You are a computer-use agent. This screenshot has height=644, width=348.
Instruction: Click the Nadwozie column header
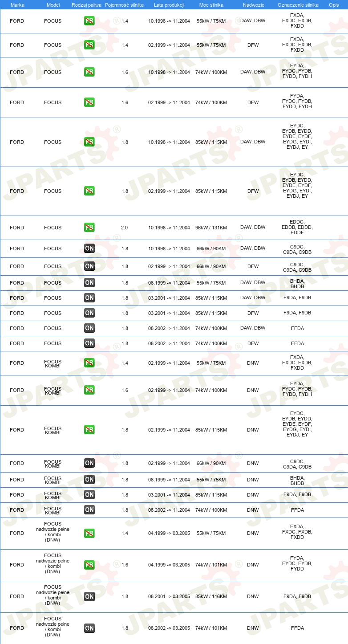pyautogui.click(x=253, y=4)
